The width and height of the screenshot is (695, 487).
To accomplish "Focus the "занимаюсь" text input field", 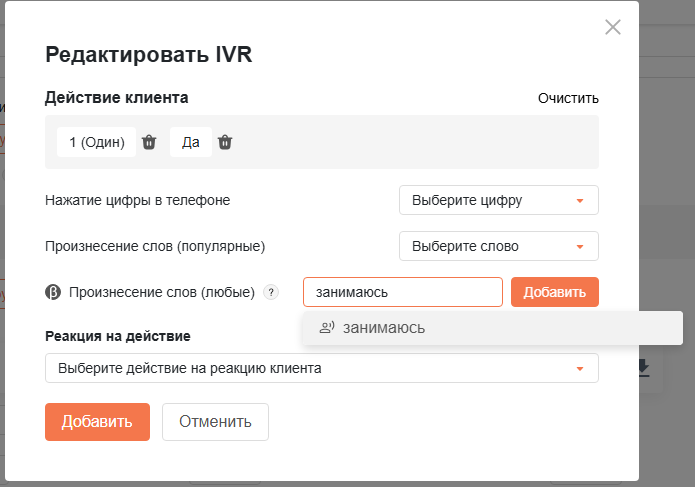I will coord(403,292).
